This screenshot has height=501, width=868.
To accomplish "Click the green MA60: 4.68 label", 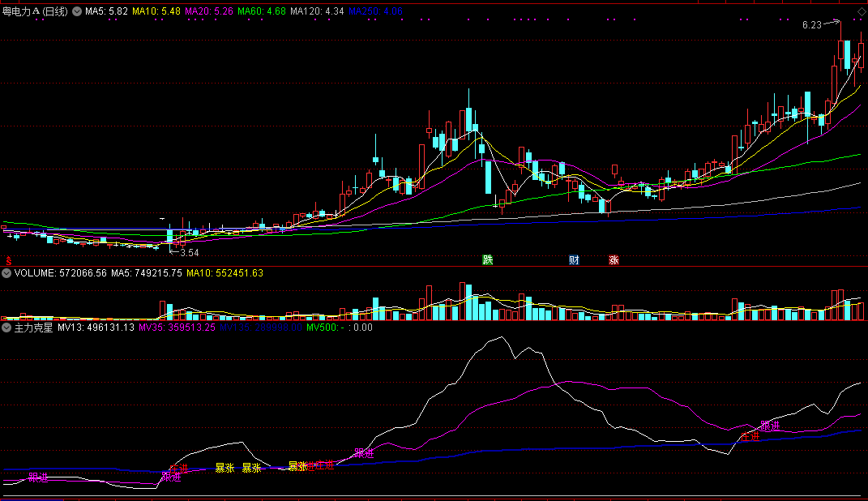I will 261,11.
